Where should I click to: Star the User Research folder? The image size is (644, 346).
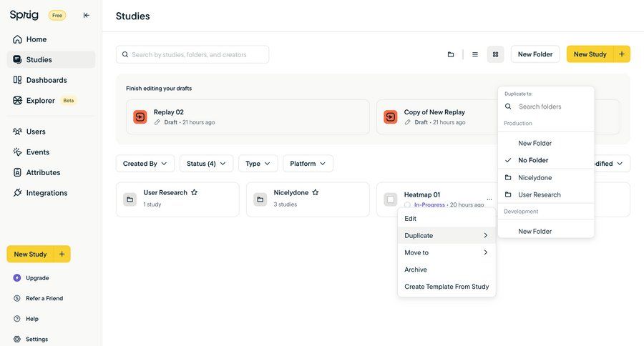pos(194,192)
